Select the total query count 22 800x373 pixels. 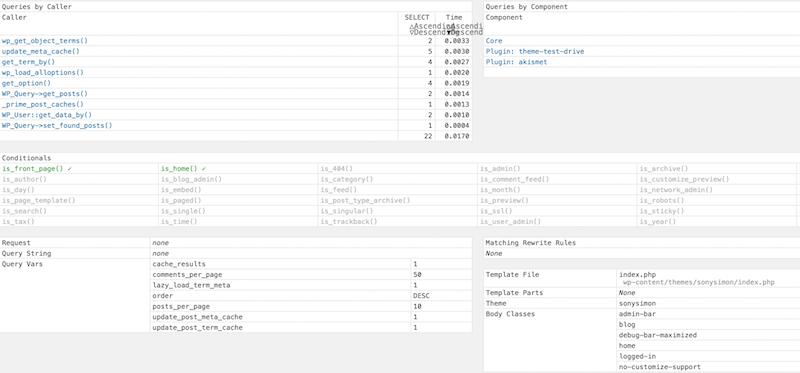tap(428, 136)
